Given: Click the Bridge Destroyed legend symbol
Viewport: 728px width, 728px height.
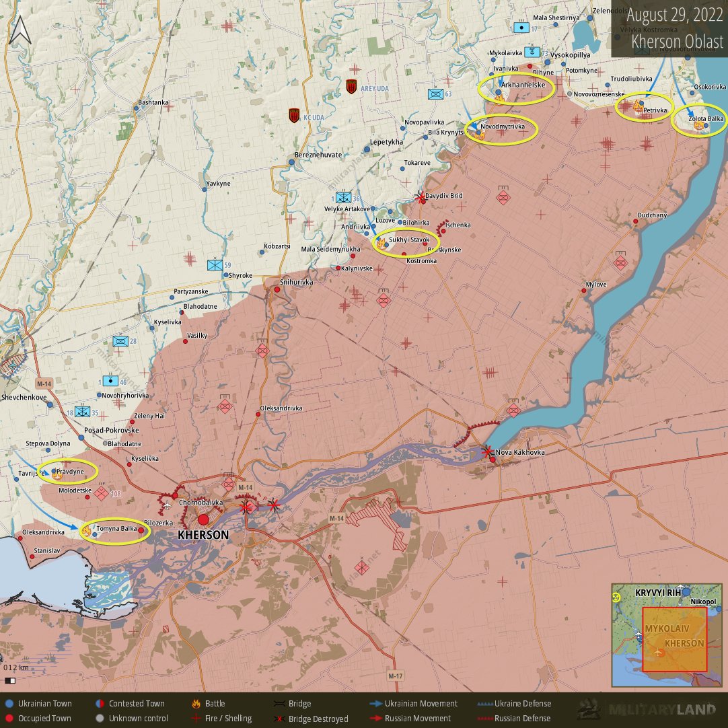Looking at the screenshot, I should click(x=279, y=719).
